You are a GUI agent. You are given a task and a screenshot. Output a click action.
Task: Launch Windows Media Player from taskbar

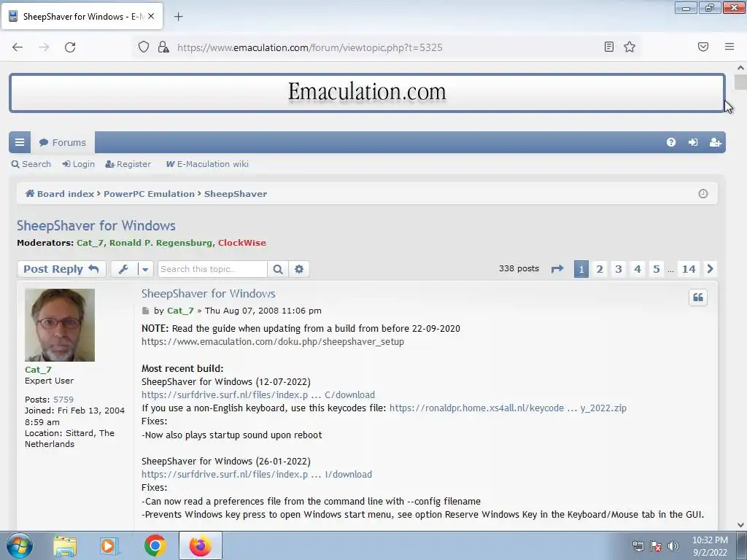click(x=109, y=546)
